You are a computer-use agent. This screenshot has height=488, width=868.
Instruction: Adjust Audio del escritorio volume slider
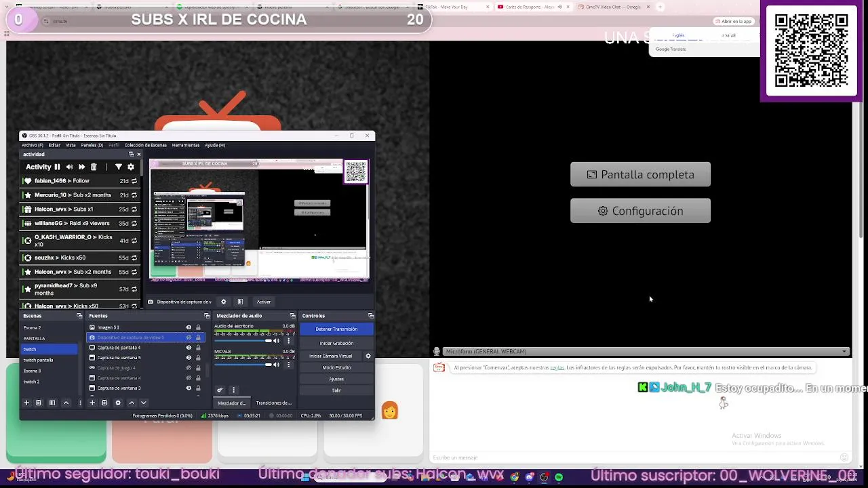click(243, 340)
